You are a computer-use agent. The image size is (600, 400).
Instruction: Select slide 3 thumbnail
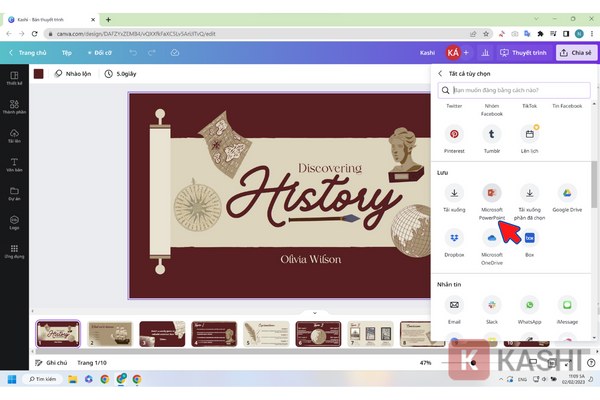pos(162,334)
